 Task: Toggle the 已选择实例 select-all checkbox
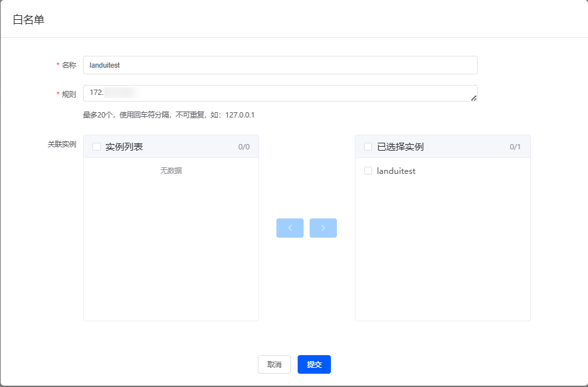(368, 147)
